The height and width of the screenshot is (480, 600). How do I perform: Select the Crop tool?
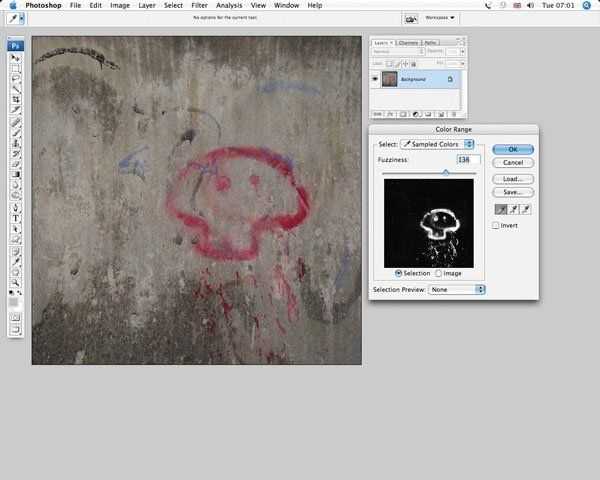15,100
